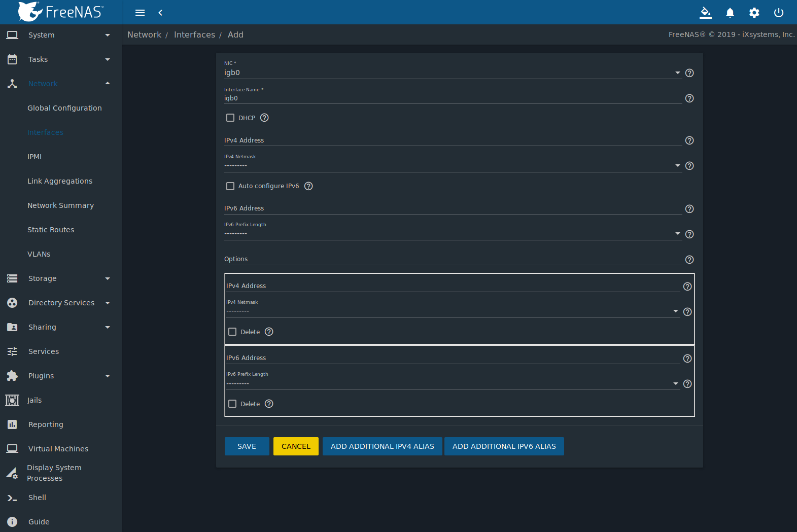Open Link Aggregations page

point(60,181)
